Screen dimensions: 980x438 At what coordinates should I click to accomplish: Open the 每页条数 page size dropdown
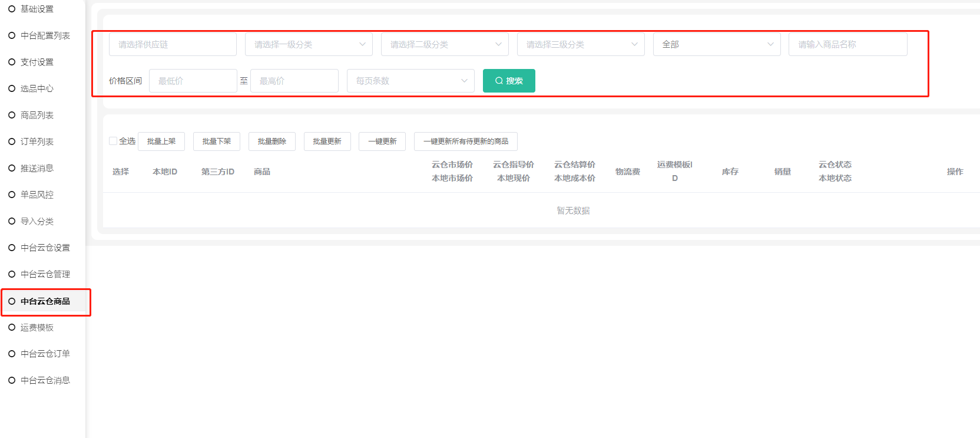point(410,81)
